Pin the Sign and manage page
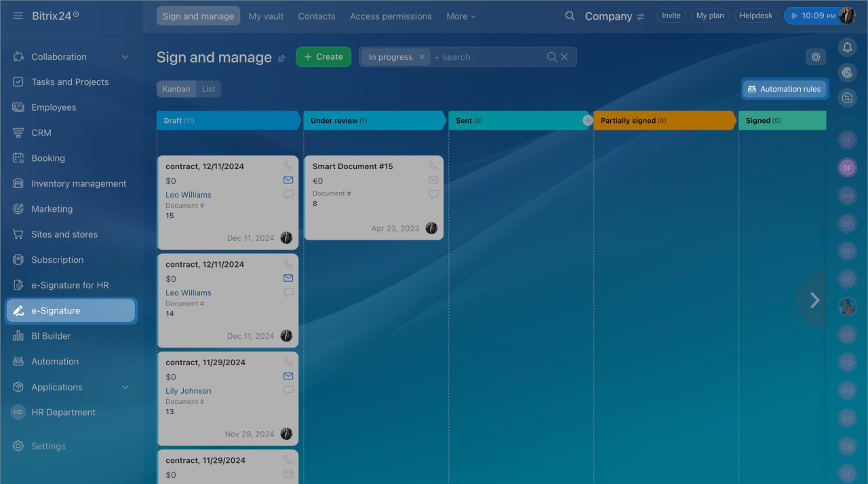The image size is (868, 484). pos(281,58)
